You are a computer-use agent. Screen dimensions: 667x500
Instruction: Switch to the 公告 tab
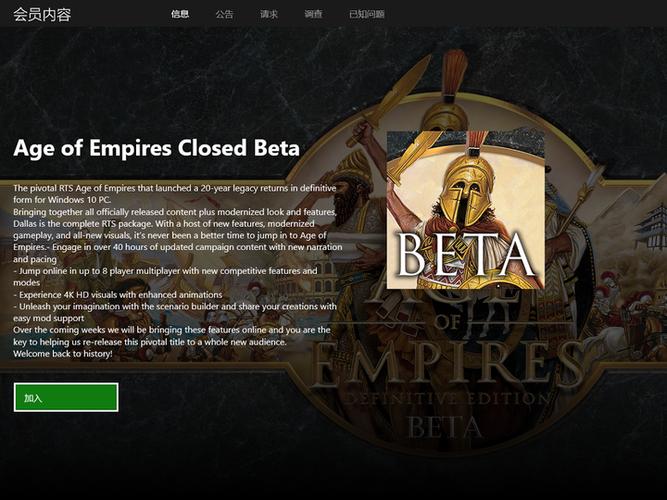[224, 14]
